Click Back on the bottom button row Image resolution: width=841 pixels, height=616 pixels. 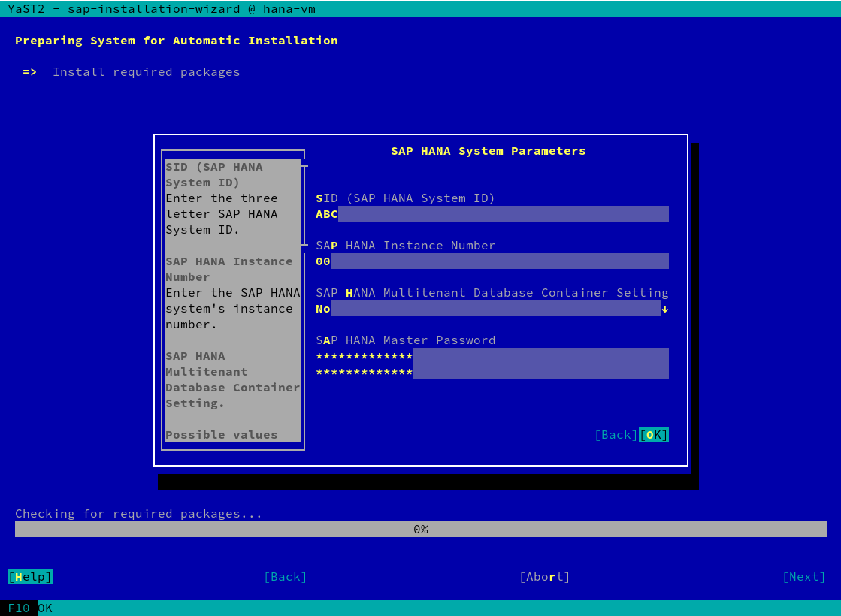click(x=285, y=576)
